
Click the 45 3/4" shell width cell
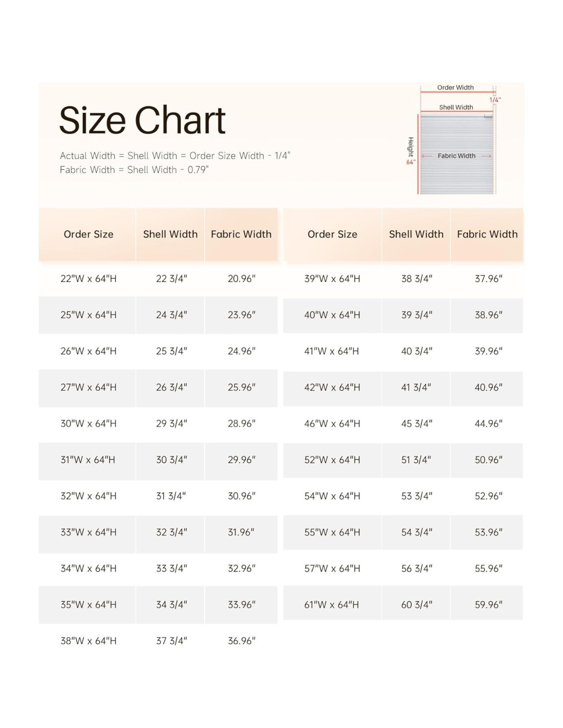pyautogui.click(x=417, y=424)
